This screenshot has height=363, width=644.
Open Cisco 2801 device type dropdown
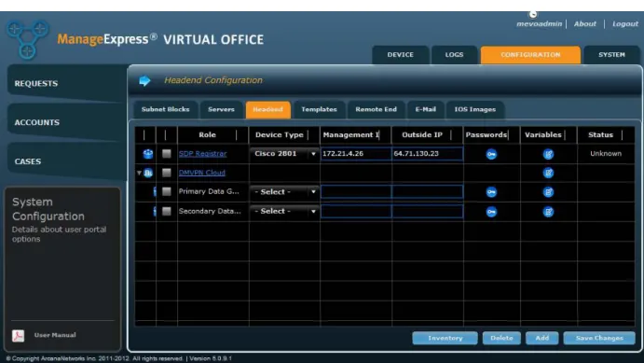(x=284, y=154)
